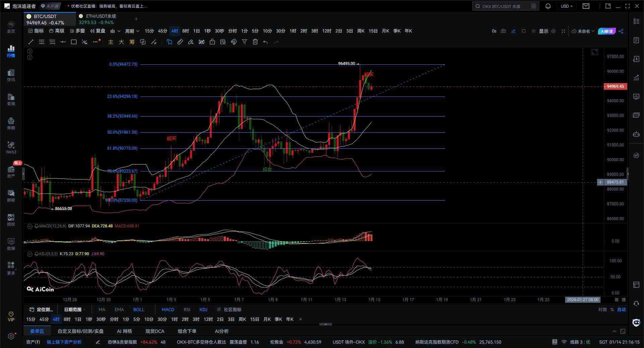This screenshot has width=644, height=348.
Task: Open the AI 网格 tab
Action: [124, 331]
